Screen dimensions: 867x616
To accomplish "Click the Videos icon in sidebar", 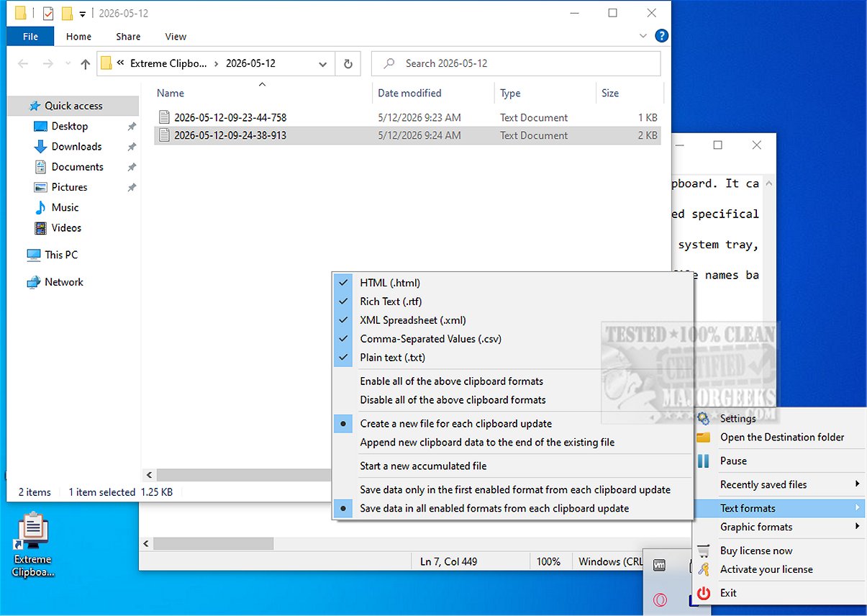I will [41, 227].
